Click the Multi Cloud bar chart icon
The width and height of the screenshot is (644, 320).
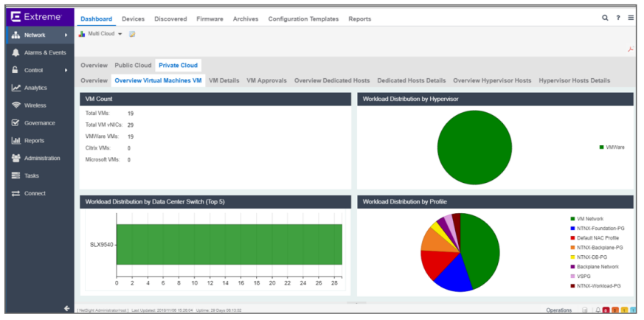point(82,34)
